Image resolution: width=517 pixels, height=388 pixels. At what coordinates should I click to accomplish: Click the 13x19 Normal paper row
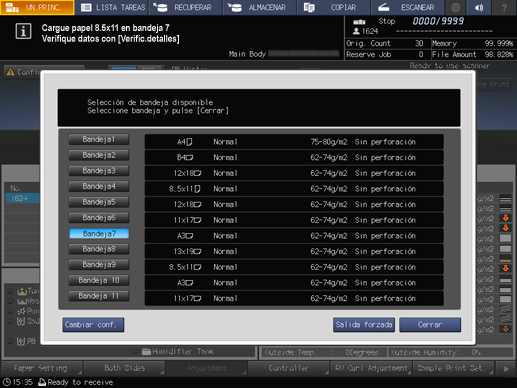[294, 251]
